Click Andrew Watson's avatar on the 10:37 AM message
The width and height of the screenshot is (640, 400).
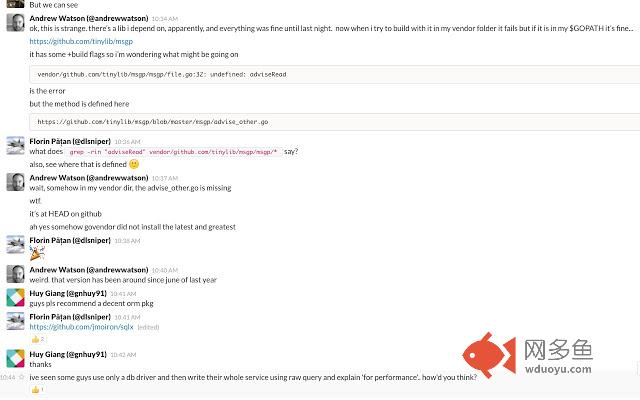pos(15,182)
